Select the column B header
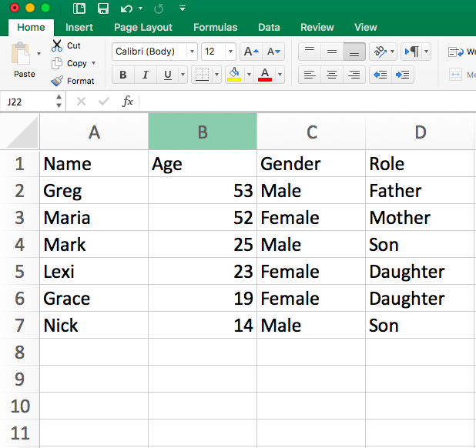Screen dimensions: 476x448 203,132
